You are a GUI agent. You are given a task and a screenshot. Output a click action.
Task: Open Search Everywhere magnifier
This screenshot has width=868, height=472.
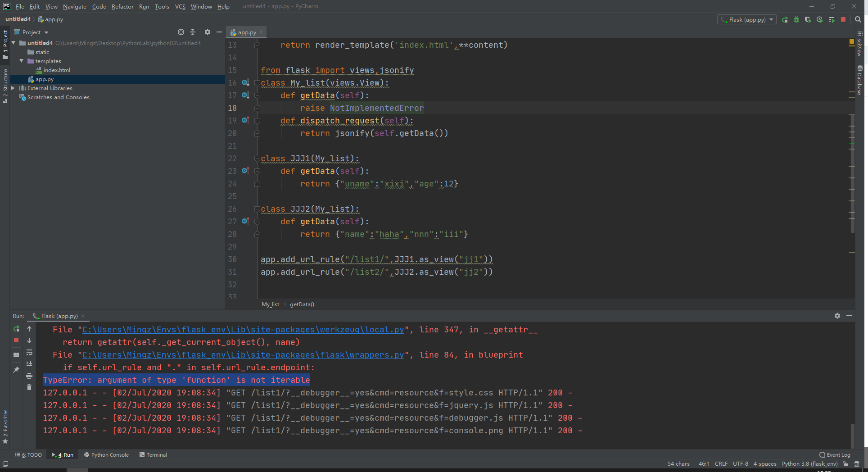pyautogui.click(x=858, y=20)
